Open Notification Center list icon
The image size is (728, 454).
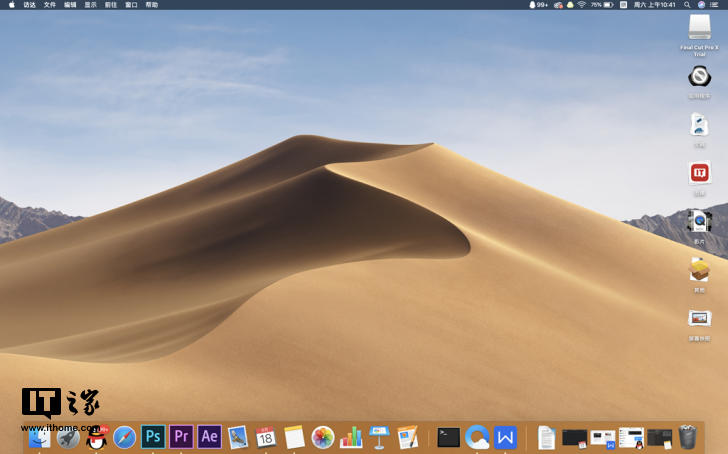tap(715, 5)
